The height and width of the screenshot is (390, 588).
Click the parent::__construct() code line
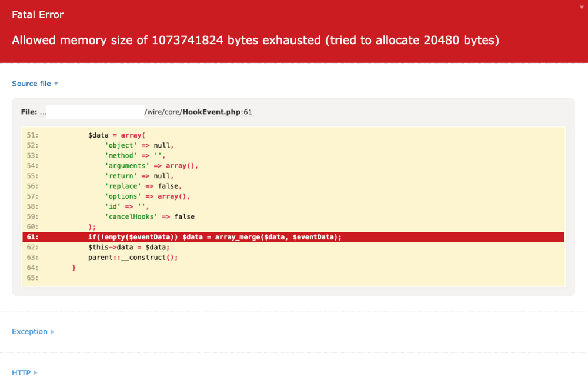pyautogui.click(x=132, y=258)
